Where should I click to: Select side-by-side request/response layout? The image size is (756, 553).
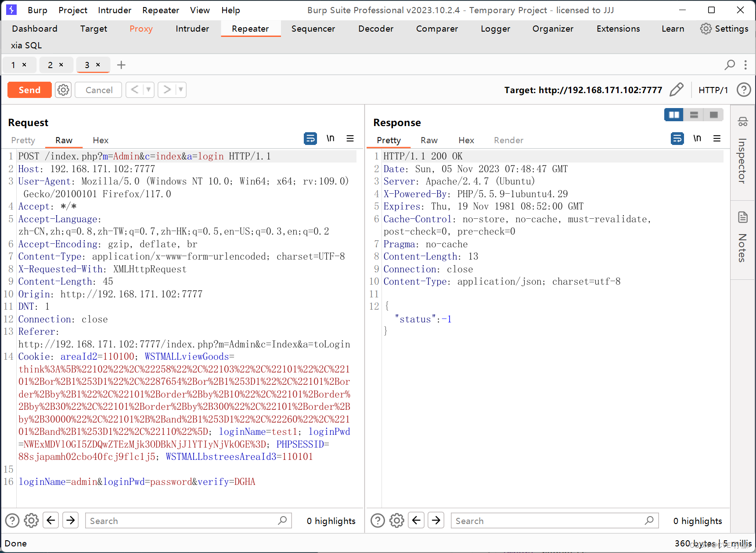[674, 115]
